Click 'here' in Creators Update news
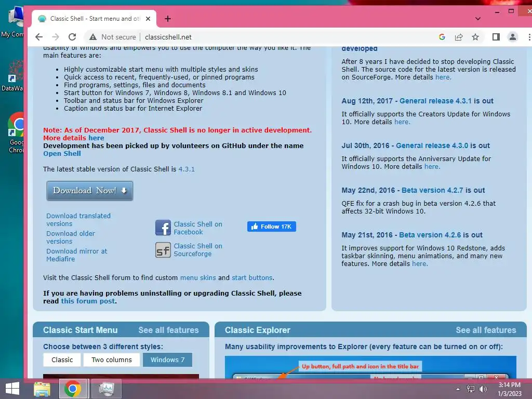This screenshot has width=532, height=399. click(x=402, y=122)
